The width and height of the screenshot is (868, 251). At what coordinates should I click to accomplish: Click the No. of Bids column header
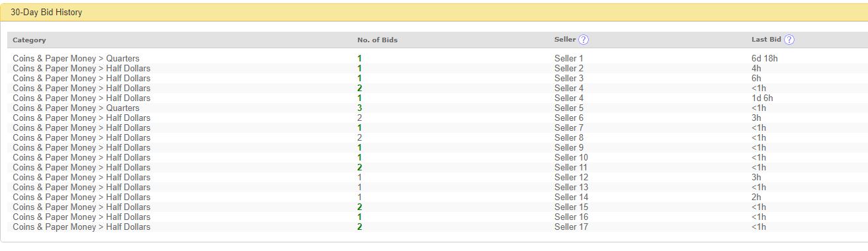[x=377, y=40]
